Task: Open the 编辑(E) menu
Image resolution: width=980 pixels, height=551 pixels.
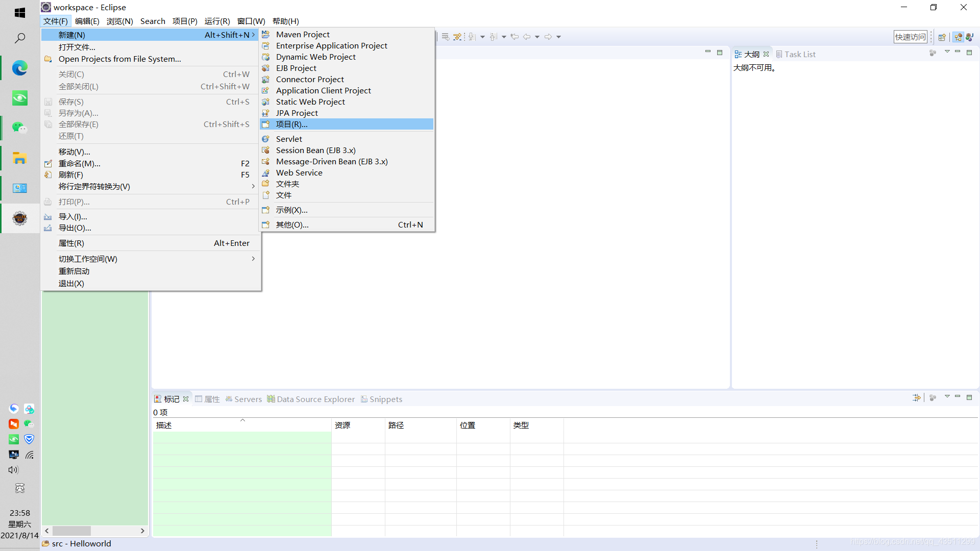Action: 87,21
